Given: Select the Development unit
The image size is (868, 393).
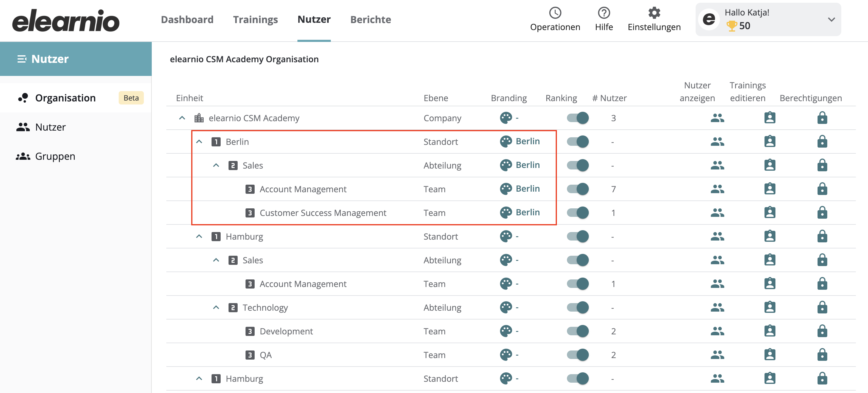Looking at the screenshot, I should pyautogui.click(x=286, y=331).
